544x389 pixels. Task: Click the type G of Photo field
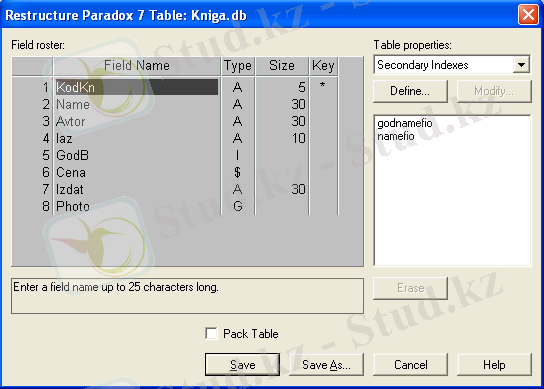(x=238, y=206)
